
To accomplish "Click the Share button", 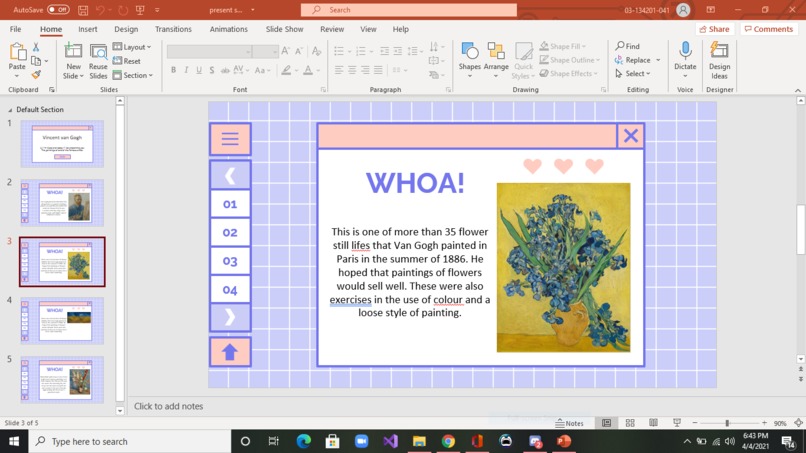I will [x=715, y=29].
